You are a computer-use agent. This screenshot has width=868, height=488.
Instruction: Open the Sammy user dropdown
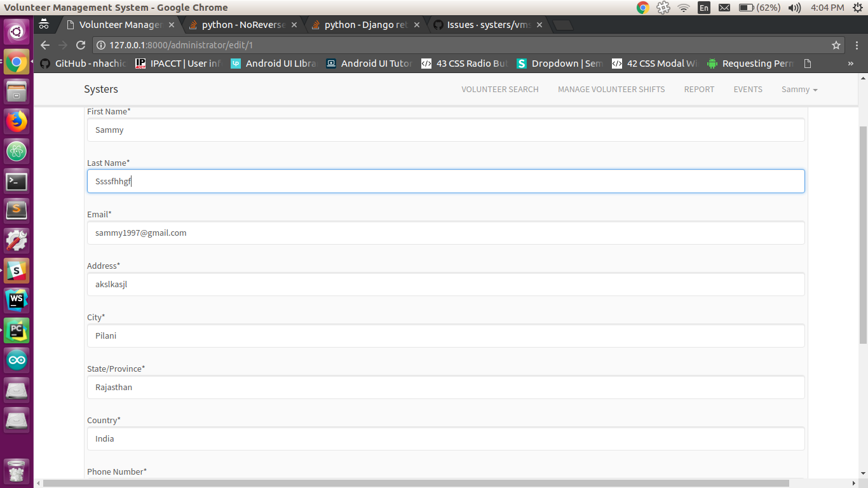tap(799, 89)
